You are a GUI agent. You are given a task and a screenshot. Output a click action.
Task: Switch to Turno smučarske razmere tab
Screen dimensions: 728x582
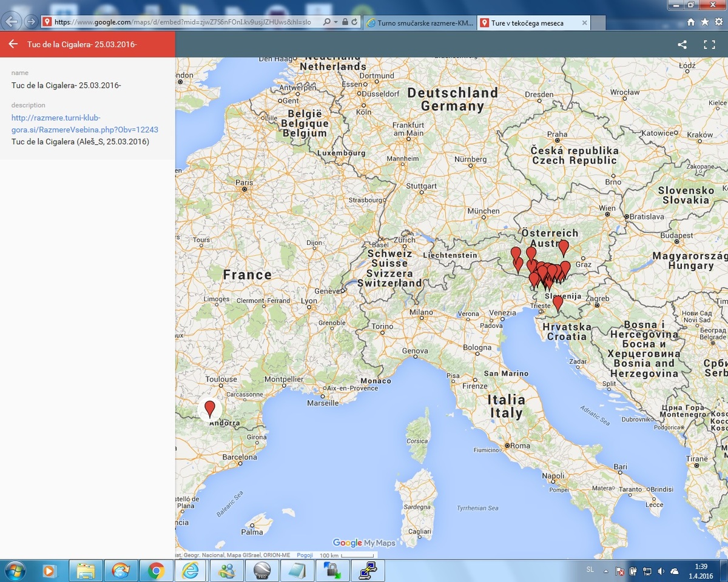click(420, 23)
